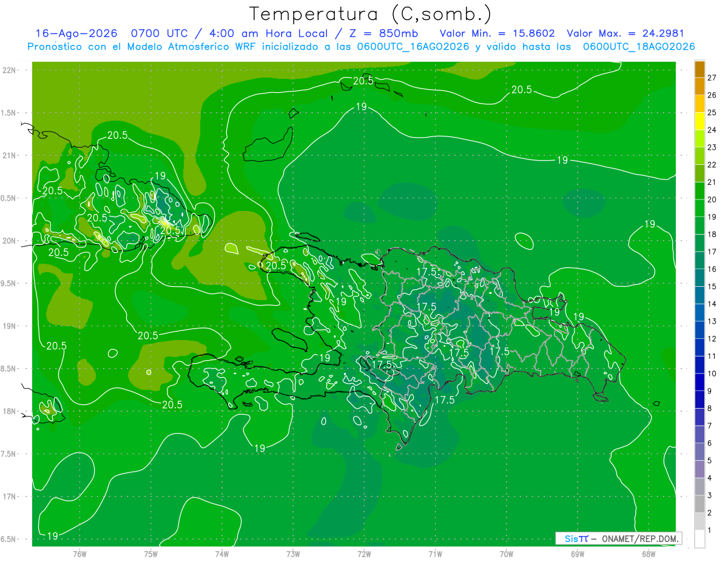This screenshot has width=728, height=562.
Task: Click the '76W' longitude axis label
Action: (x=79, y=554)
